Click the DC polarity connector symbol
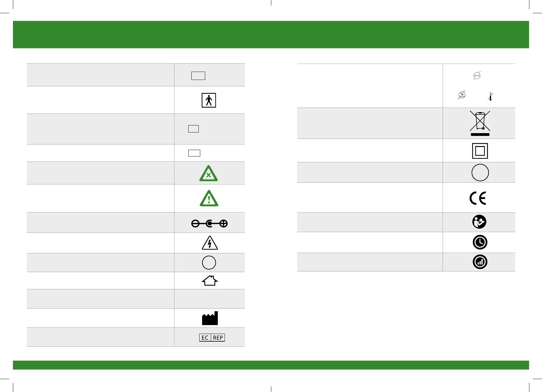This screenshot has height=392, width=542. (209, 224)
